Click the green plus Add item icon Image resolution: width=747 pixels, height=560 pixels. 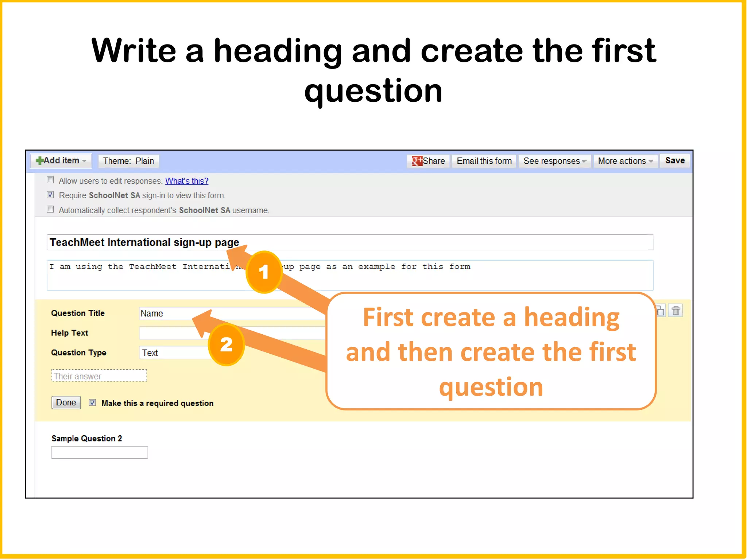39,161
